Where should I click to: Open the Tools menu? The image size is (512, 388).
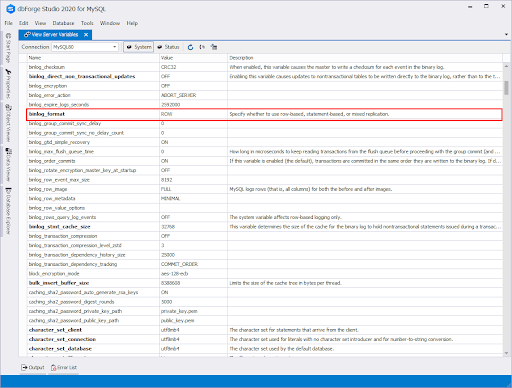[87, 23]
